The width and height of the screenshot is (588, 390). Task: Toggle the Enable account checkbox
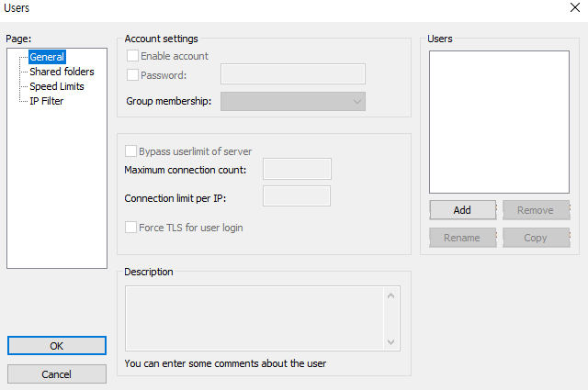pos(132,56)
